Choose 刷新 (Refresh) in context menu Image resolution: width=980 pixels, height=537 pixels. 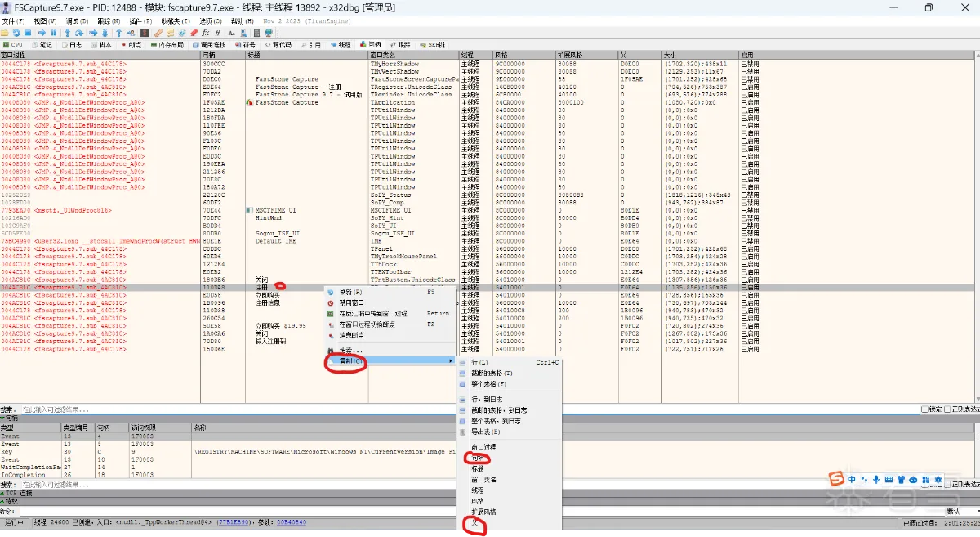[x=390, y=292]
